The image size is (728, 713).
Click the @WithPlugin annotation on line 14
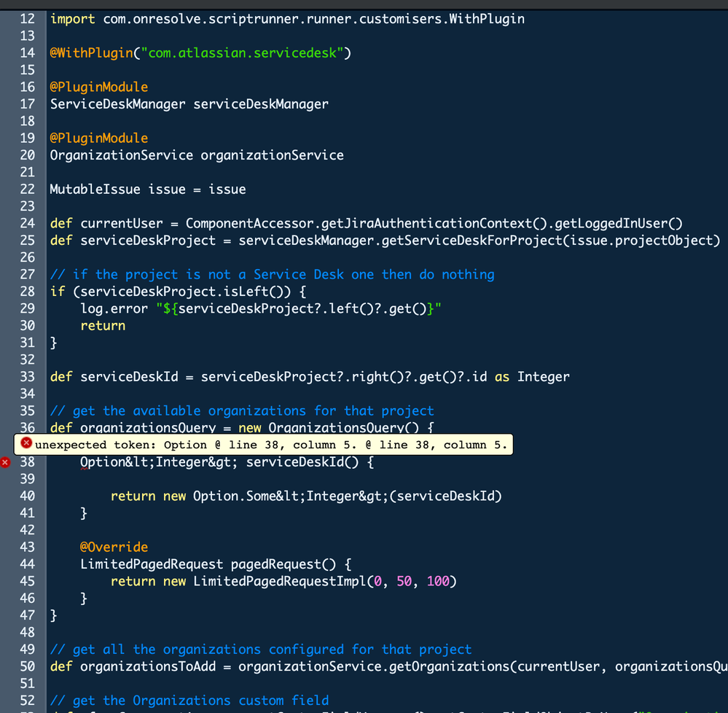point(92,53)
